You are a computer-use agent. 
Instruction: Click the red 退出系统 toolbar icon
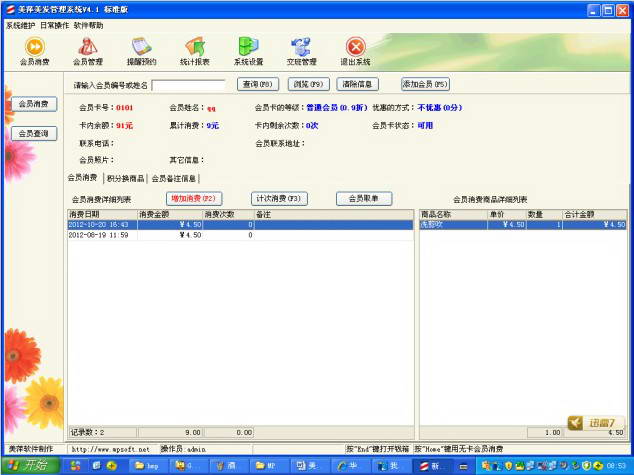(355, 51)
